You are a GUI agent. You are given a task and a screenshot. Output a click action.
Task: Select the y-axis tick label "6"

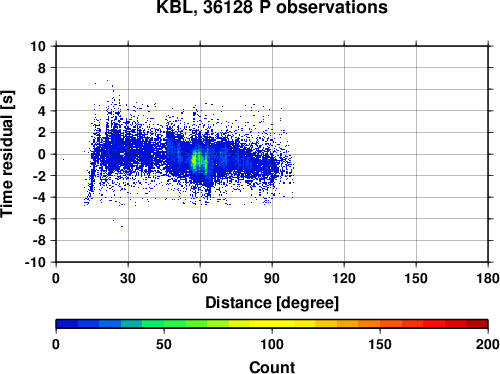tap(42, 89)
